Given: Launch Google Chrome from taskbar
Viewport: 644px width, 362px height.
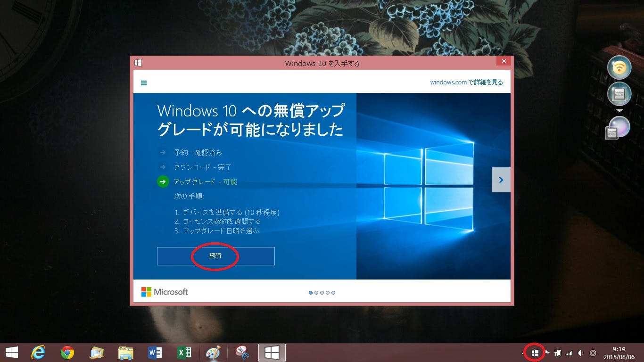Looking at the screenshot, I should pos(67,353).
